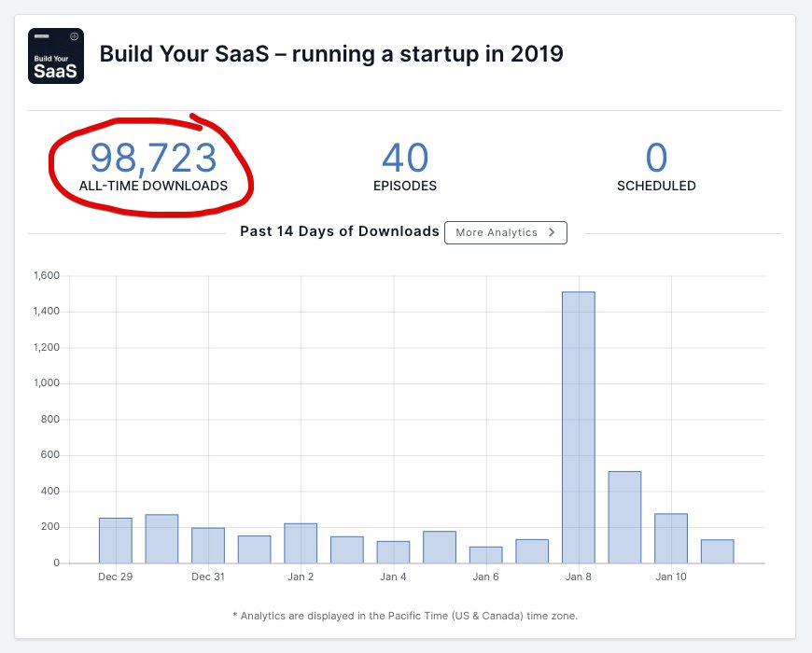
Task: Open the 40 Episodes count
Action: point(405,158)
